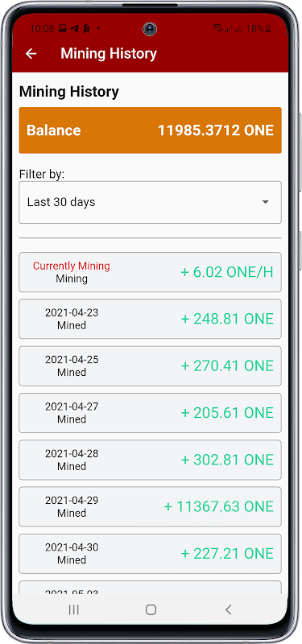The width and height of the screenshot is (302, 644).
Task: Tap the gallery notification icon
Action: point(63,29)
